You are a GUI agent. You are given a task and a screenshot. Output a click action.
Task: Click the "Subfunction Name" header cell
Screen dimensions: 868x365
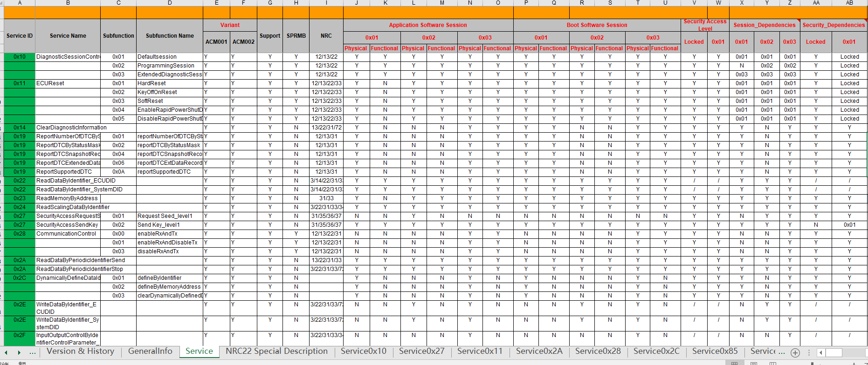point(170,36)
